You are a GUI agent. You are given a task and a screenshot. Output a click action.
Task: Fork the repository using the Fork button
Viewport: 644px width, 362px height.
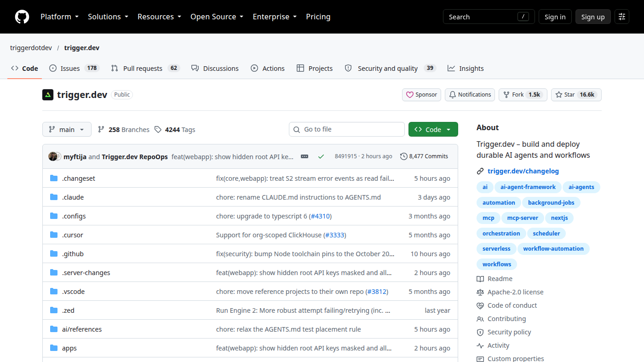pos(523,95)
